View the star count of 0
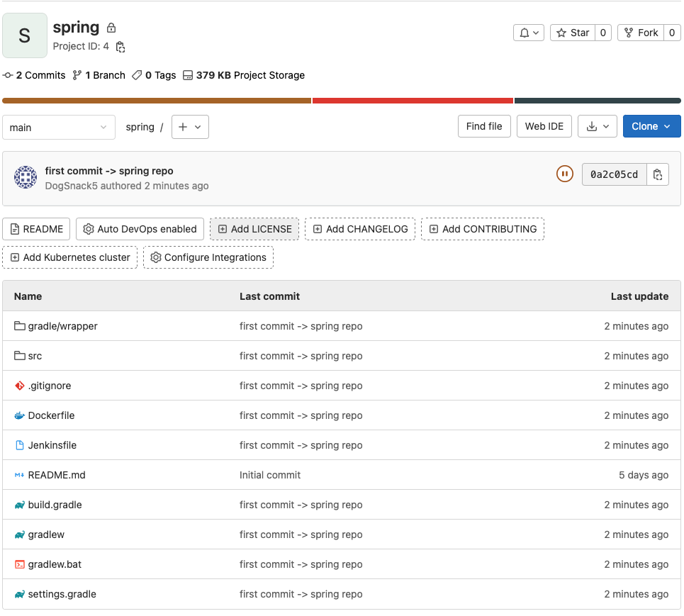The image size is (684, 616). [x=603, y=33]
